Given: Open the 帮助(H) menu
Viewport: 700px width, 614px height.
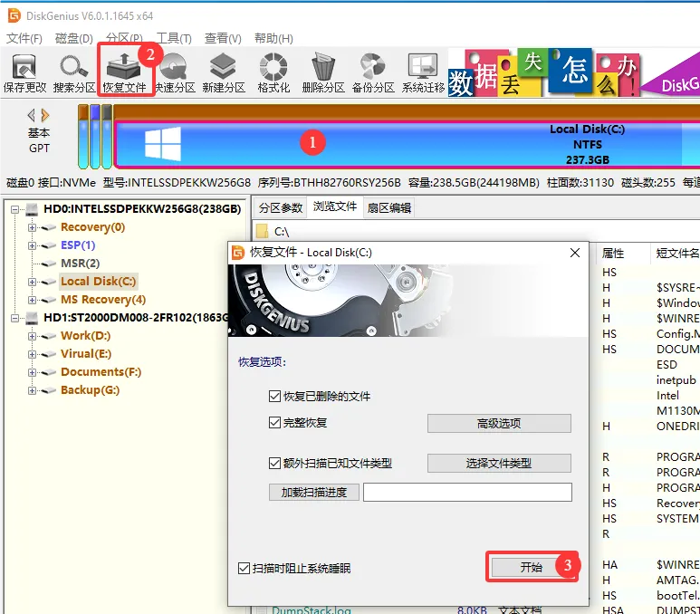Looking at the screenshot, I should (273, 38).
